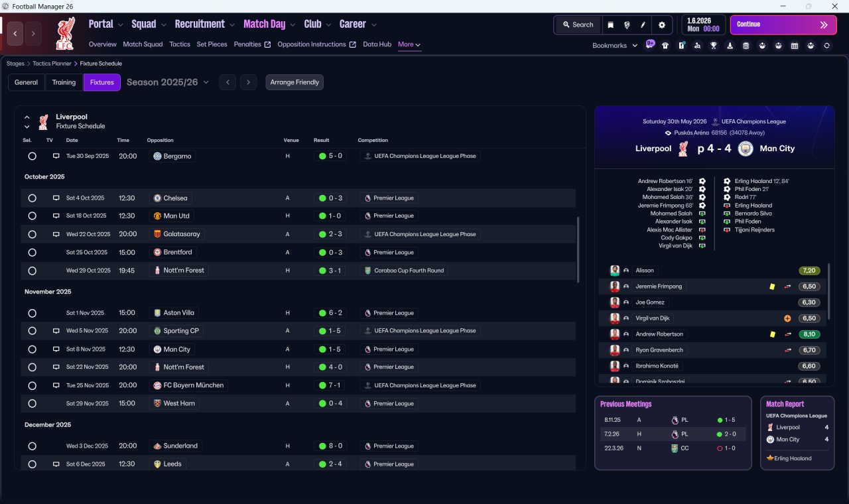Open the Recruitment menu
Image resolution: width=849 pixels, height=504 pixels.
(x=205, y=25)
